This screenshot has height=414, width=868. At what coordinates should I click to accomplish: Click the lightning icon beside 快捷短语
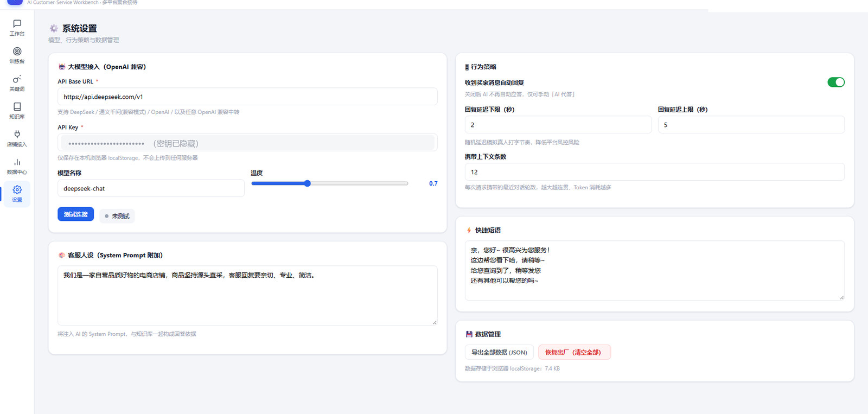pyautogui.click(x=469, y=230)
